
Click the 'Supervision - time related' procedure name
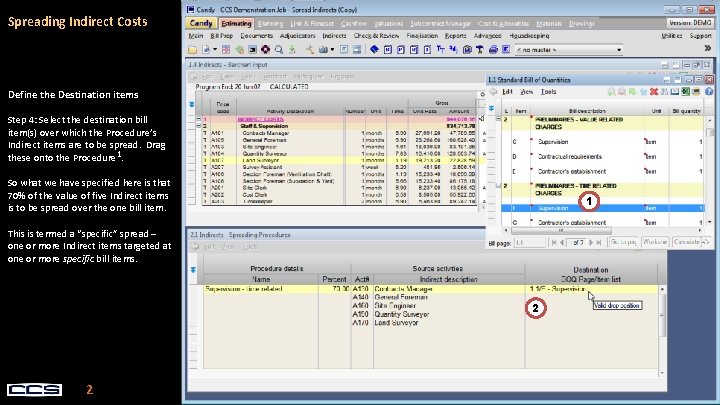pos(244,289)
